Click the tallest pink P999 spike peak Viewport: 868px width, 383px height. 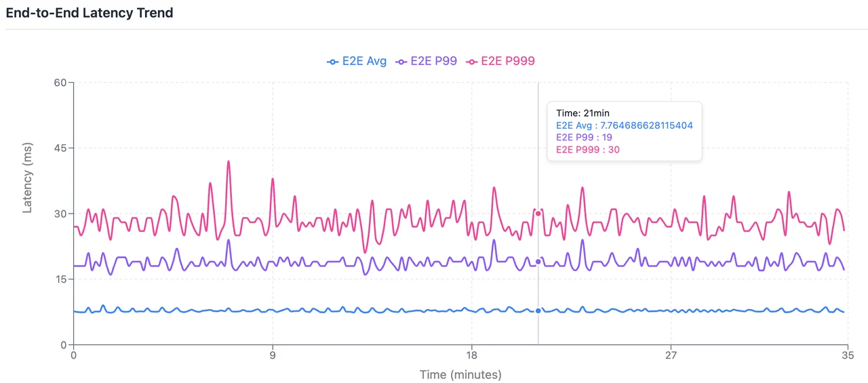pyautogui.click(x=229, y=161)
